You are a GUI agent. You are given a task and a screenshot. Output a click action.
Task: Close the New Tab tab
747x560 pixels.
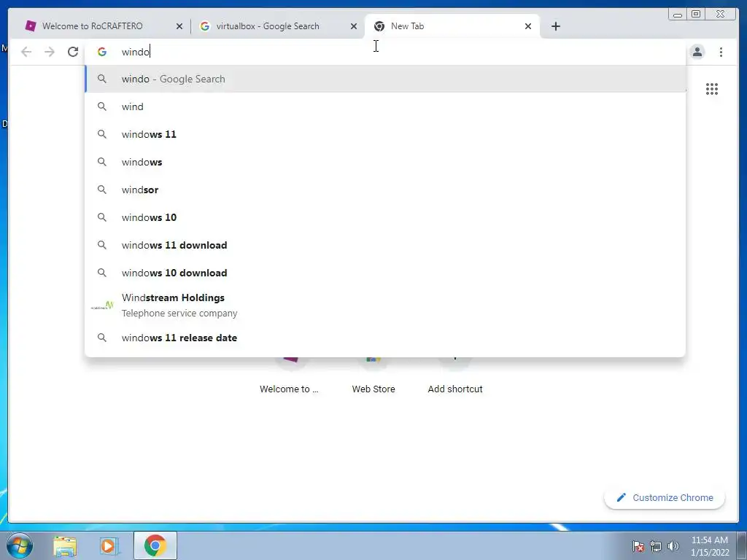pyautogui.click(x=528, y=26)
